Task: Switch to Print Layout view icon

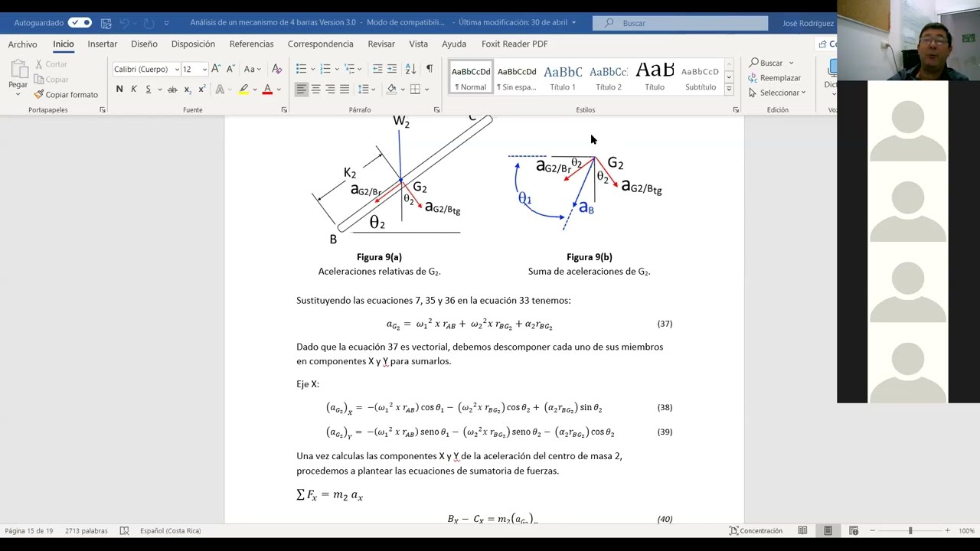Action: (x=828, y=531)
